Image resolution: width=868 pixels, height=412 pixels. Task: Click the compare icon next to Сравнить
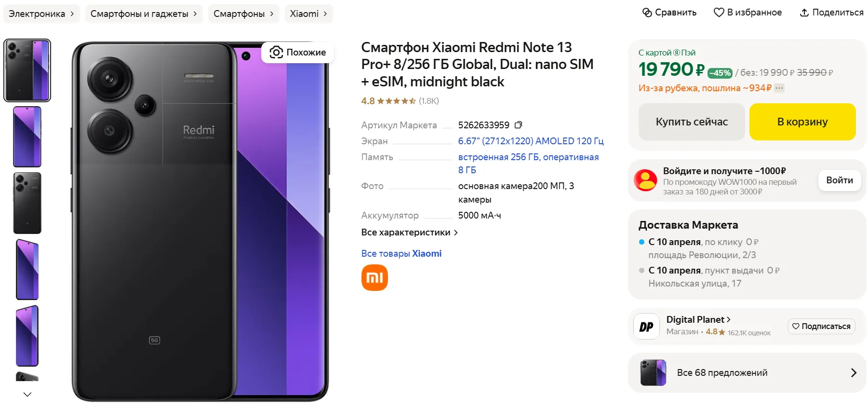[x=647, y=13]
